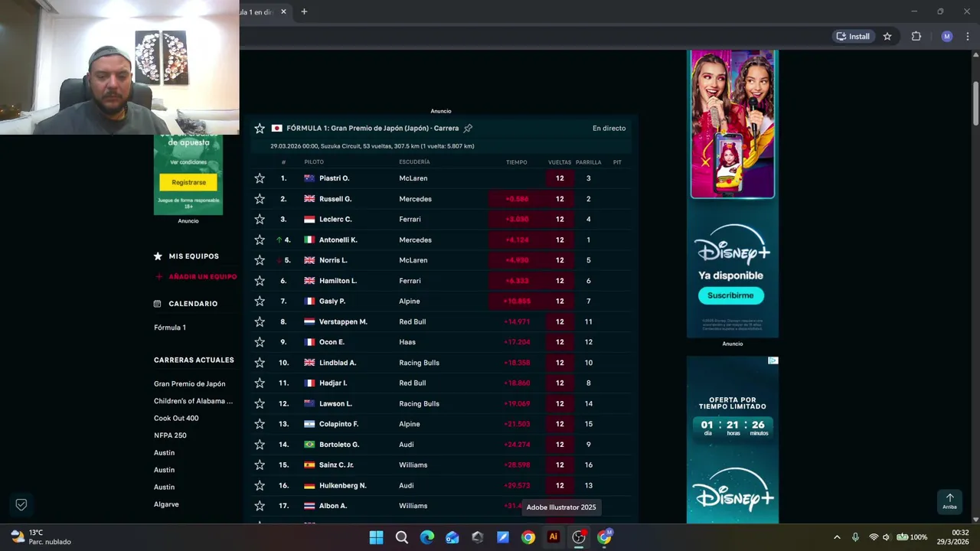Click Suscribirme on Disney+ ad
Image resolution: width=980 pixels, height=551 pixels.
730,295
